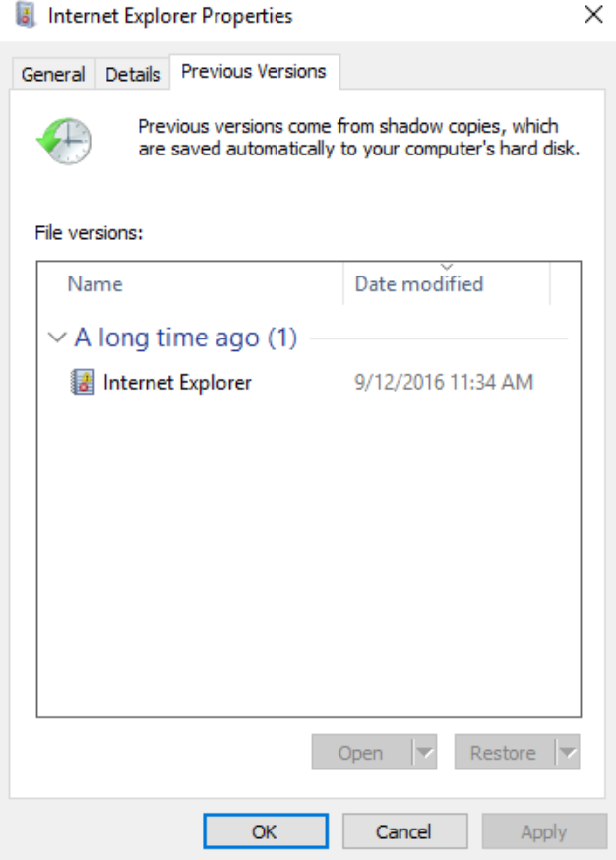
Task: Open the Restore button dropdown arrow
Action: pyautogui.click(x=568, y=752)
